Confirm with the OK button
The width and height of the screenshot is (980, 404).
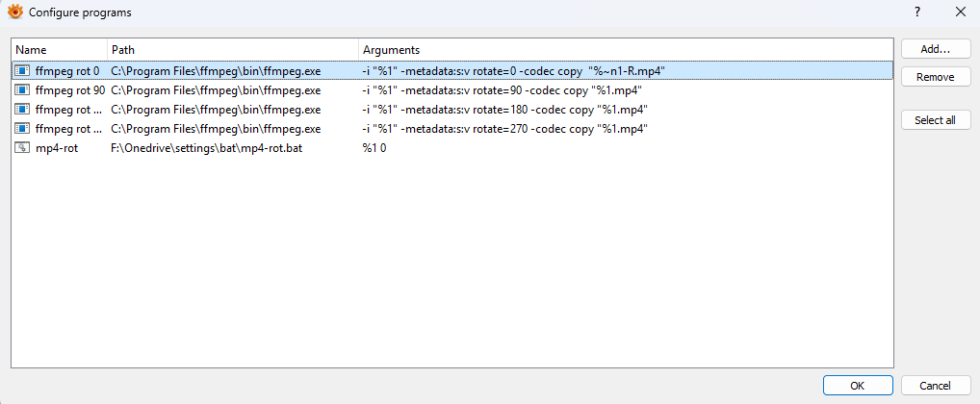858,385
